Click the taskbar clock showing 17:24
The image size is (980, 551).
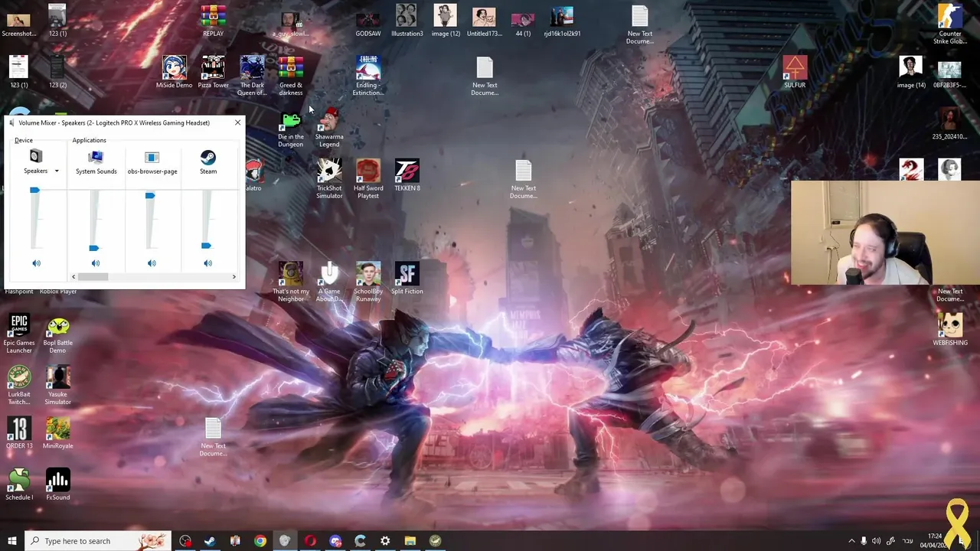(x=935, y=541)
